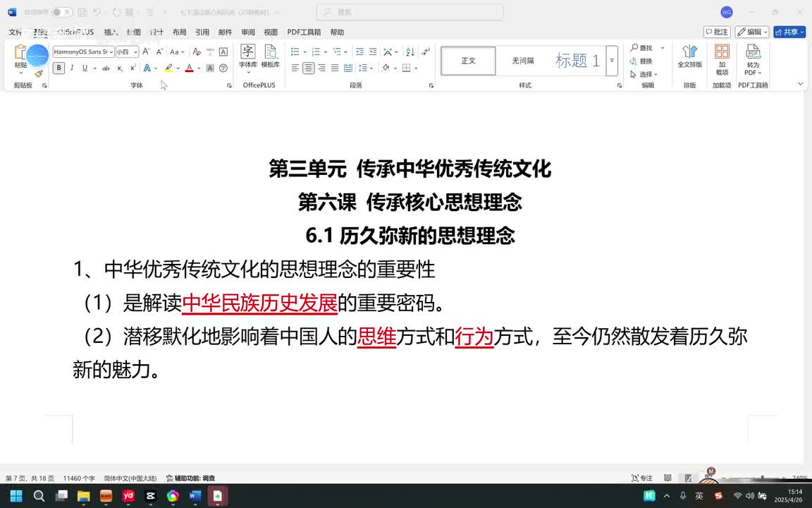Toggle Superscript formatting
The image size is (812, 508).
click(133, 68)
